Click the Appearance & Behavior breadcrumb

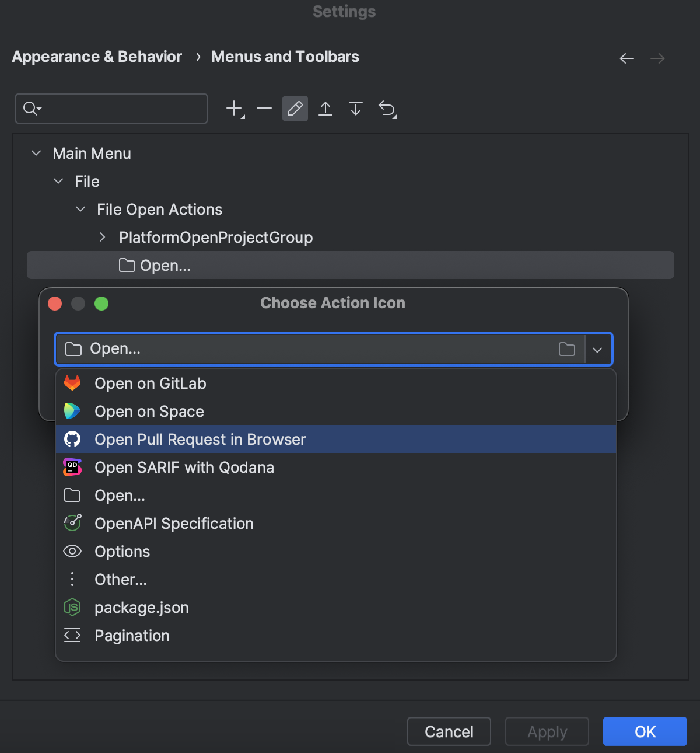pos(96,56)
